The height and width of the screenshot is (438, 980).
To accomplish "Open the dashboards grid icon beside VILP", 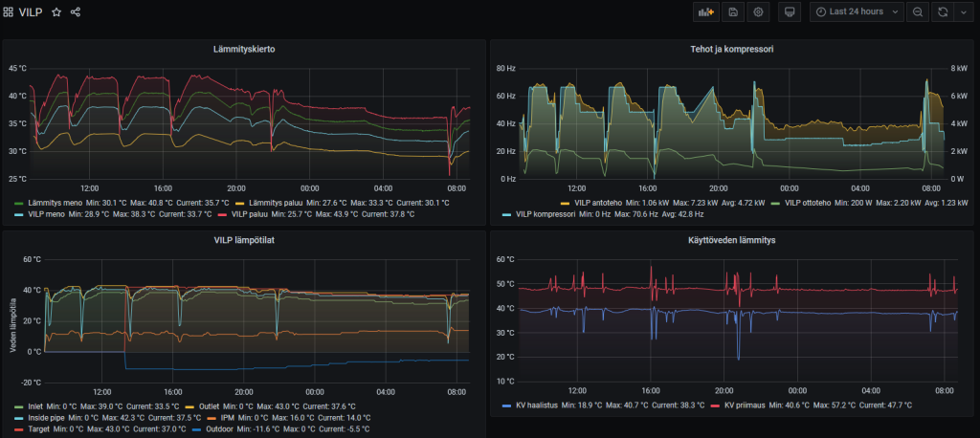I will tap(9, 12).
